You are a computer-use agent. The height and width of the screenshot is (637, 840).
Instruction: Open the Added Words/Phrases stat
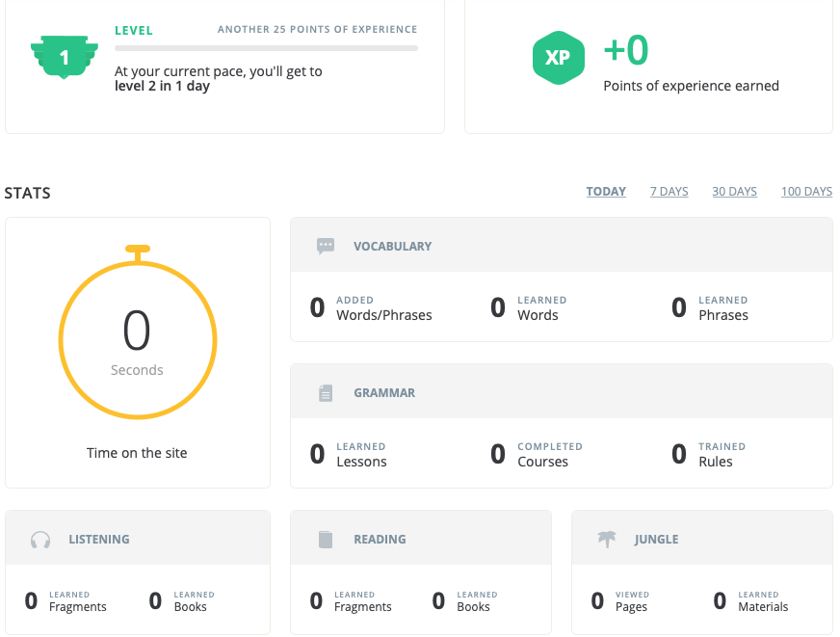(372, 308)
